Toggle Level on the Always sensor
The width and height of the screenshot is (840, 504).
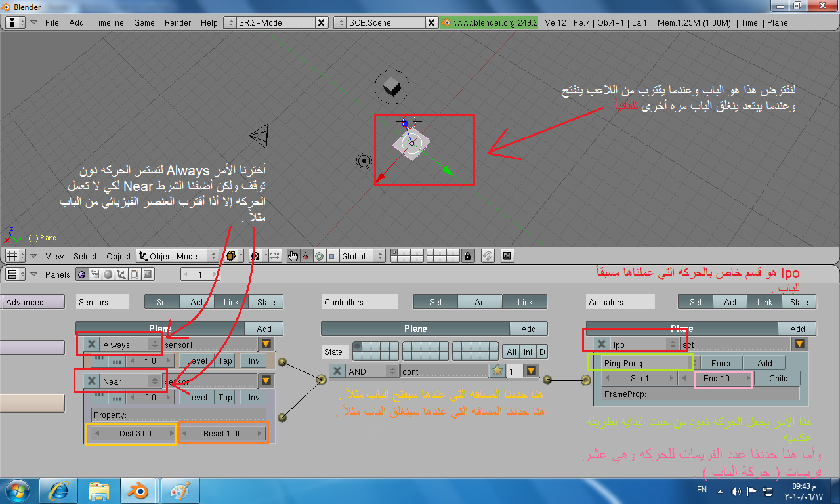coord(197,360)
